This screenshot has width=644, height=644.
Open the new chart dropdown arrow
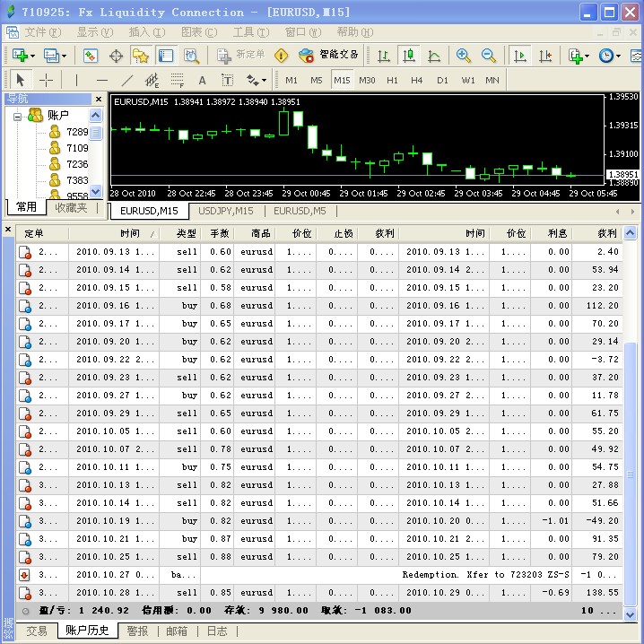coord(32,56)
